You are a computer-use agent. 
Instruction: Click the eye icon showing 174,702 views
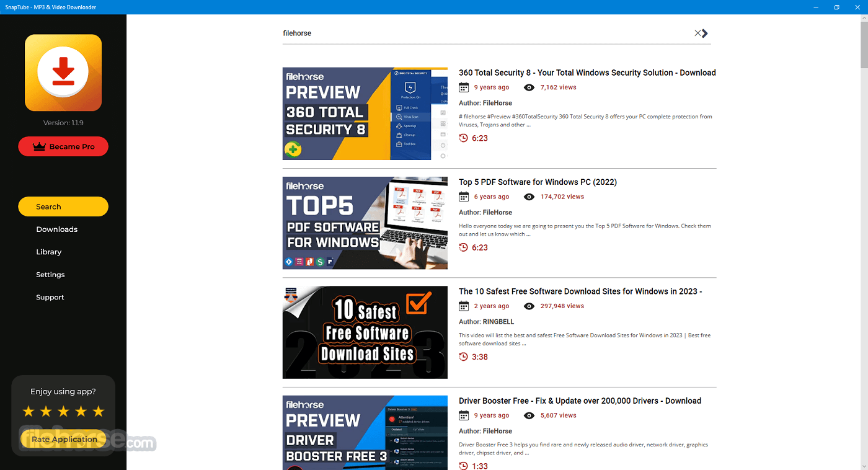point(529,197)
